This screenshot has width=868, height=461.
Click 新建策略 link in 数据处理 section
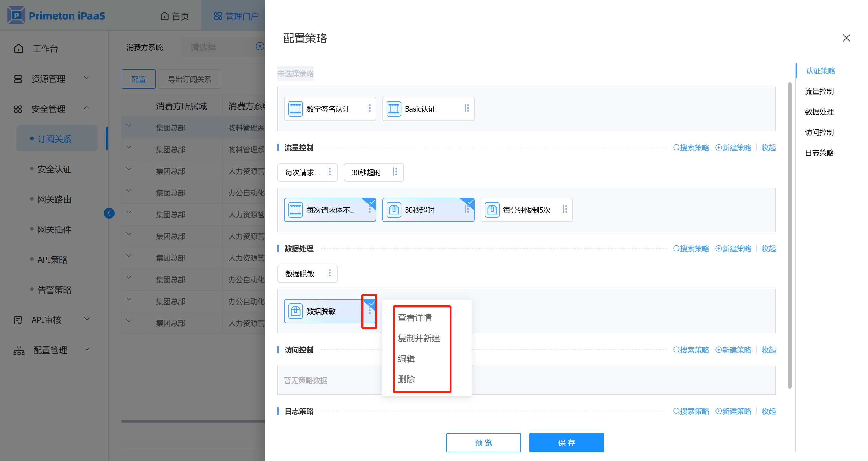tap(733, 249)
